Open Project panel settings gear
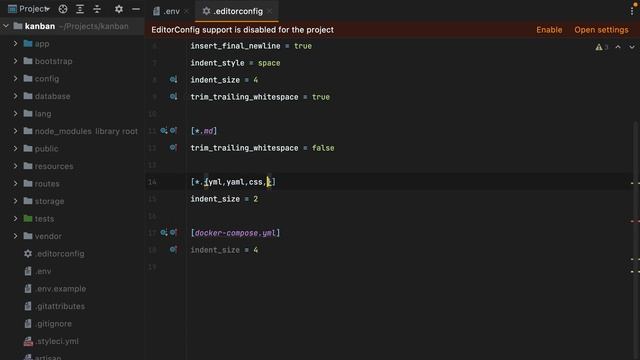 (119, 9)
